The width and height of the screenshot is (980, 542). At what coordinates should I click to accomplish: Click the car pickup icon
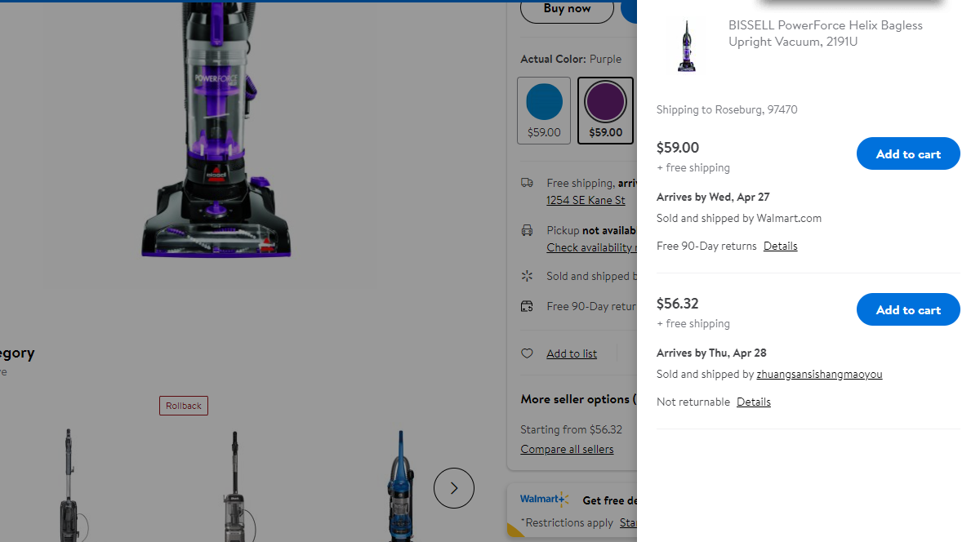(x=527, y=230)
